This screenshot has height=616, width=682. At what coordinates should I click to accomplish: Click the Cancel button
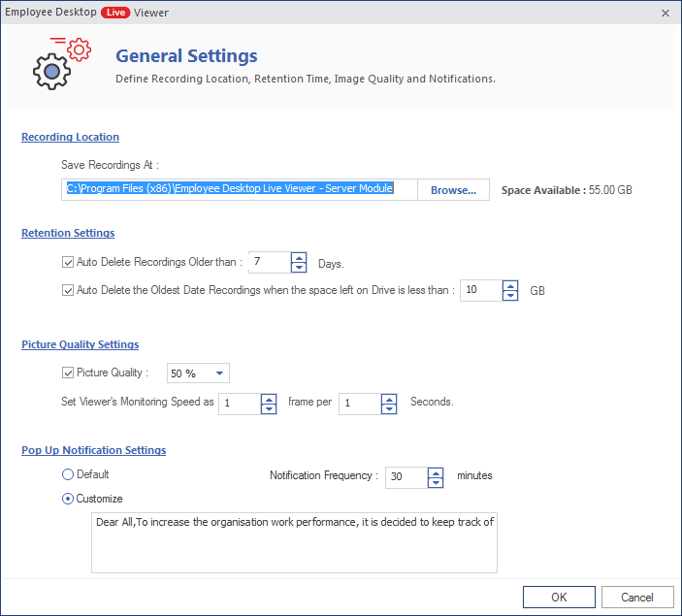pos(637,597)
